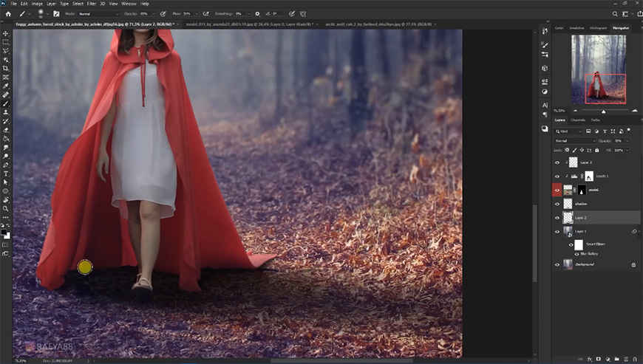This screenshot has height=364, width=643.
Task: Click the Navigator preview thumbnail
Action: click(599, 69)
